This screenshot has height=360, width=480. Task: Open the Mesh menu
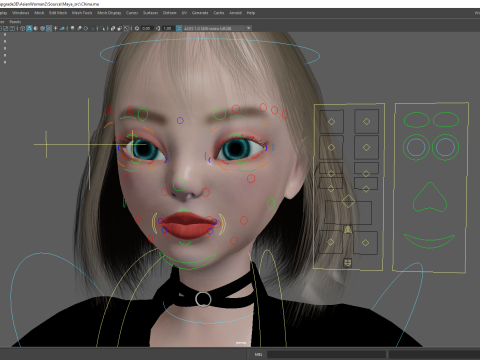[x=39, y=13]
